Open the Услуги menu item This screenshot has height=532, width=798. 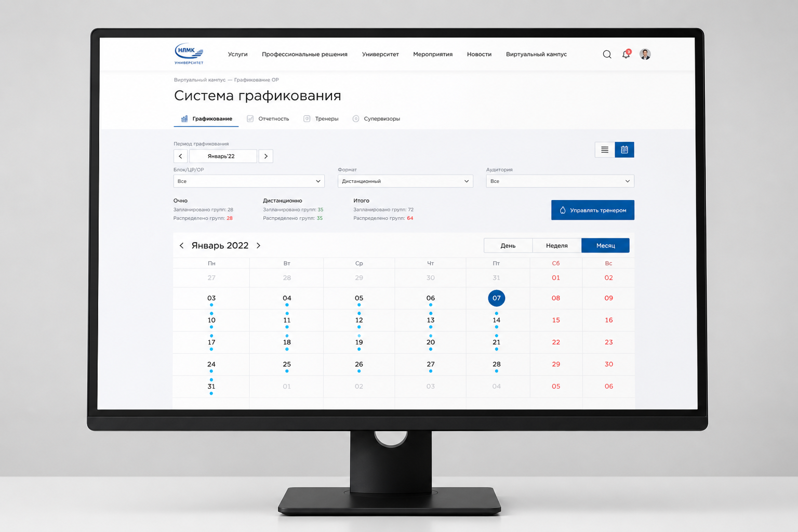(237, 54)
